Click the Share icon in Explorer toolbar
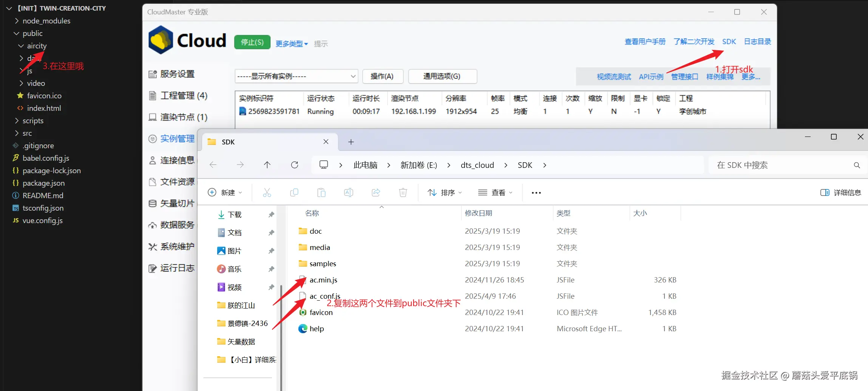Viewport: 868px width, 391px height. click(376, 192)
